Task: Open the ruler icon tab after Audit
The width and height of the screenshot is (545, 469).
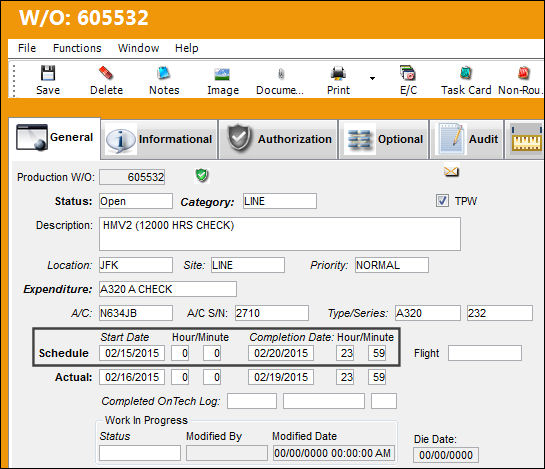Action: click(x=525, y=139)
